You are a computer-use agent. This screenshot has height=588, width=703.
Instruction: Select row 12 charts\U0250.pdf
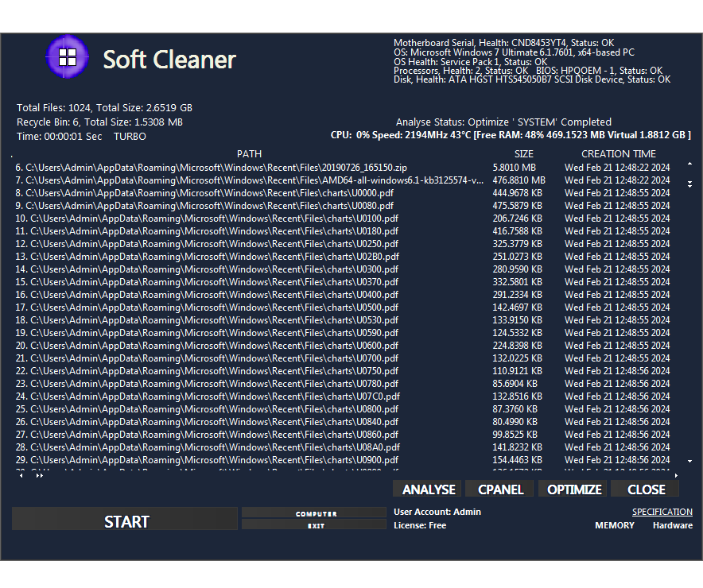tap(343, 244)
